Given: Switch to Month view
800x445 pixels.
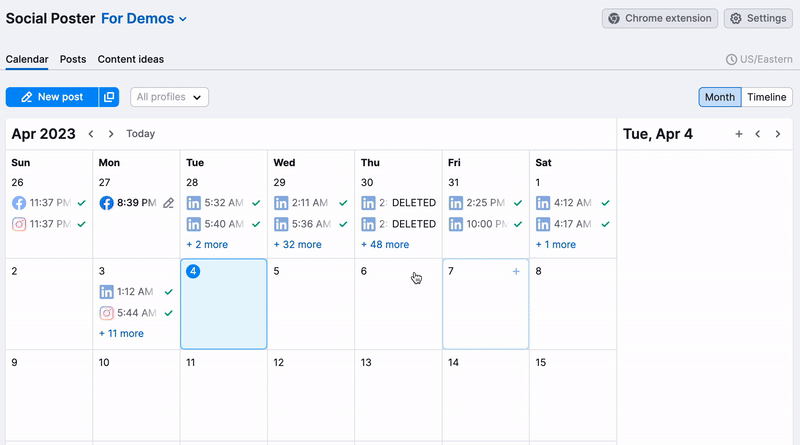Looking at the screenshot, I should pyautogui.click(x=720, y=97).
